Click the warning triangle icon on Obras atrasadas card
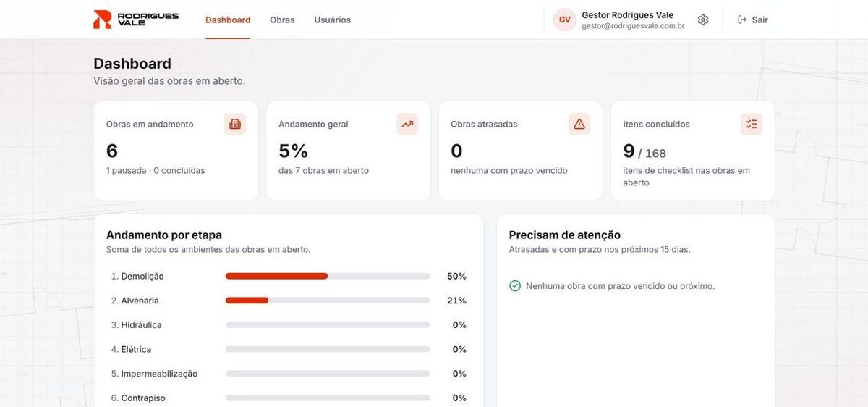This screenshot has height=407, width=868. (579, 124)
